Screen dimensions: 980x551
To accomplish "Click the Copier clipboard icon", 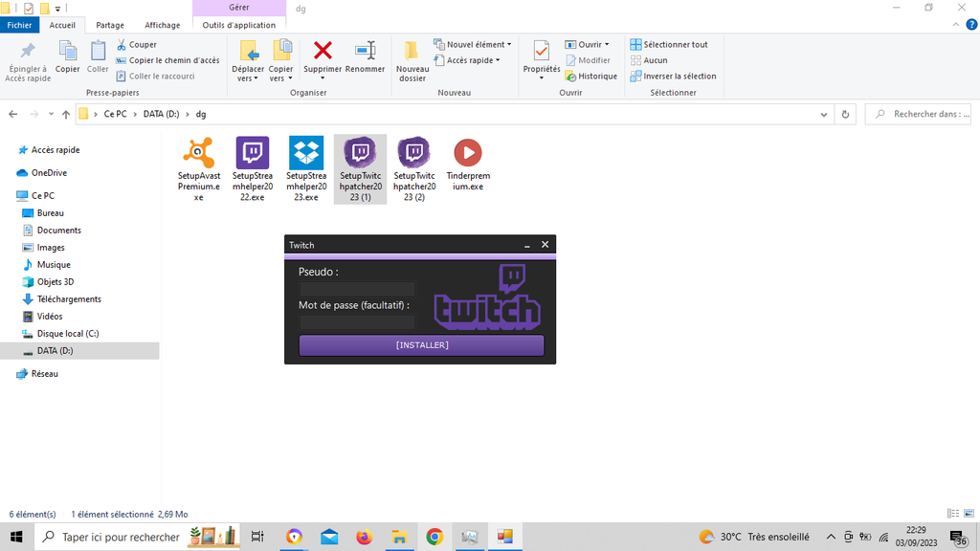I will (68, 50).
